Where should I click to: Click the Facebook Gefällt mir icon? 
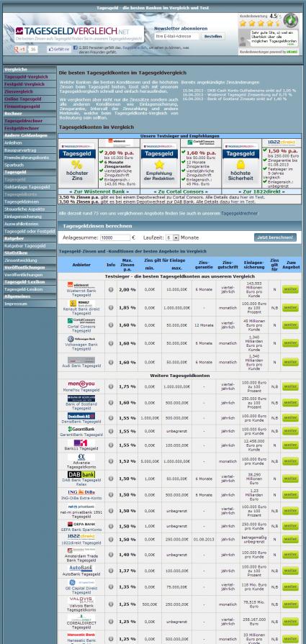click(x=59, y=49)
